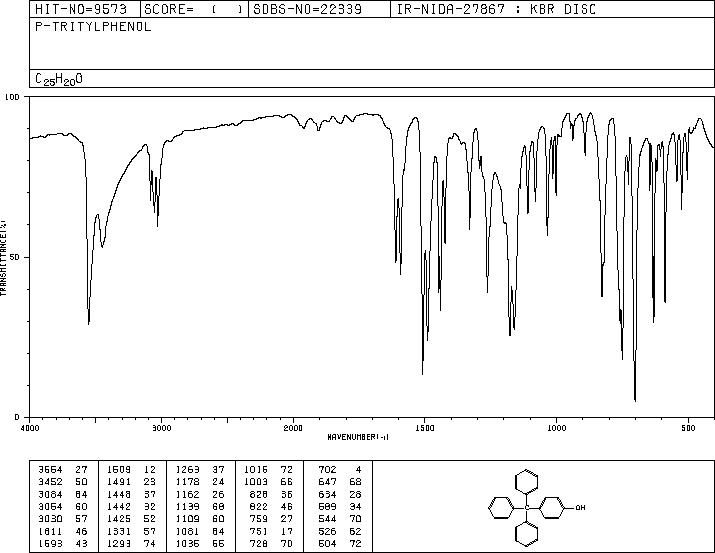Viewport: 715px width, 553px height.
Task: Select peak table entry 1331
Action: click(x=119, y=531)
